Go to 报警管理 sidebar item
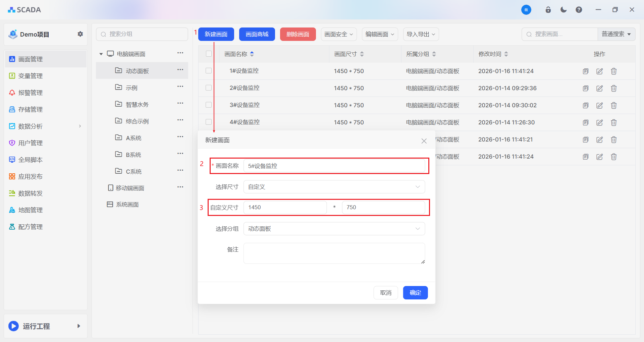Viewport: 644px width, 342px height. (x=30, y=93)
